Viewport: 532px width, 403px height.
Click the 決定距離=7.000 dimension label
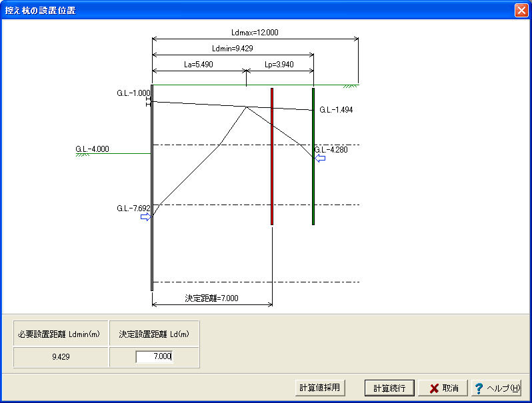tap(211, 298)
